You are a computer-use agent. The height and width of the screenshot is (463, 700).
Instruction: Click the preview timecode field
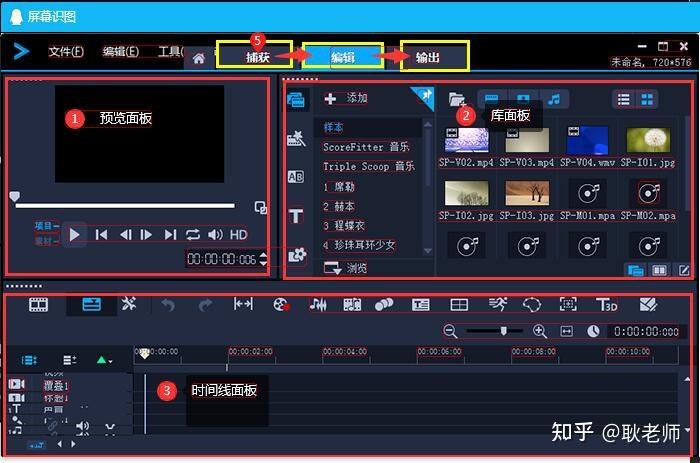point(221,259)
